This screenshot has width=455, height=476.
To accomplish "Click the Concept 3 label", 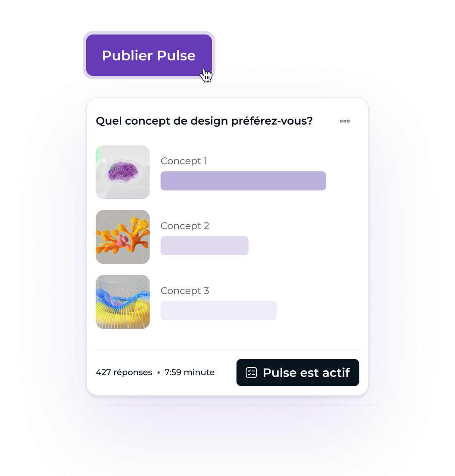I will pyautogui.click(x=185, y=291).
